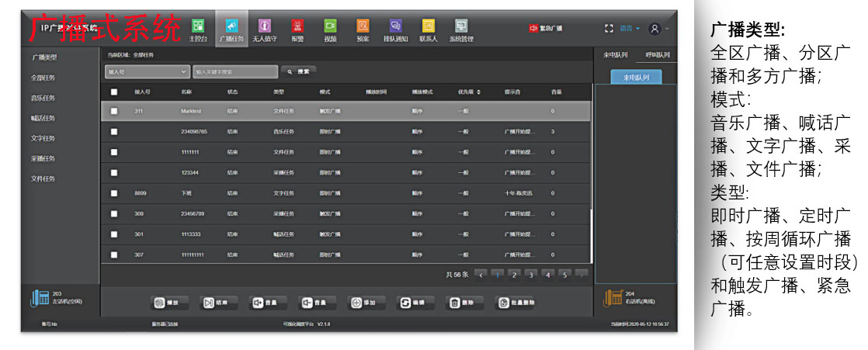Toggle the fullscreen icon in header
The image size is (868, 350).
click(x=609, y=28)
